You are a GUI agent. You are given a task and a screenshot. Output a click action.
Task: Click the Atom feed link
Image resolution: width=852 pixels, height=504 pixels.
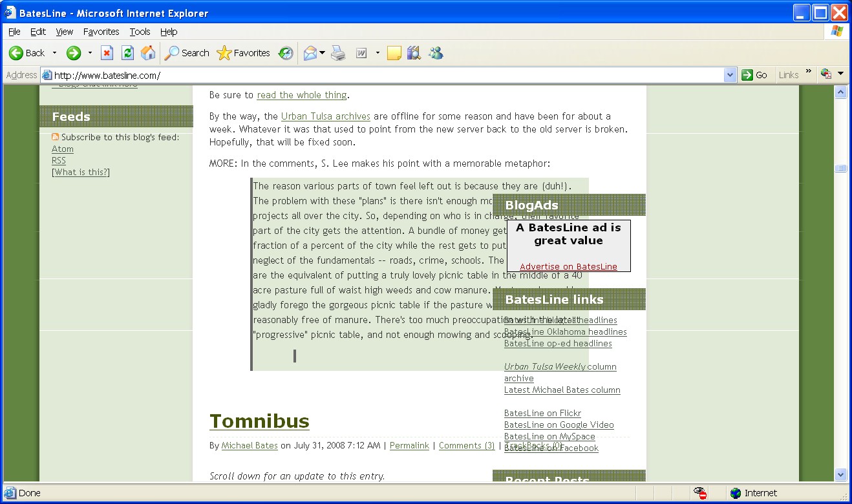63,149
